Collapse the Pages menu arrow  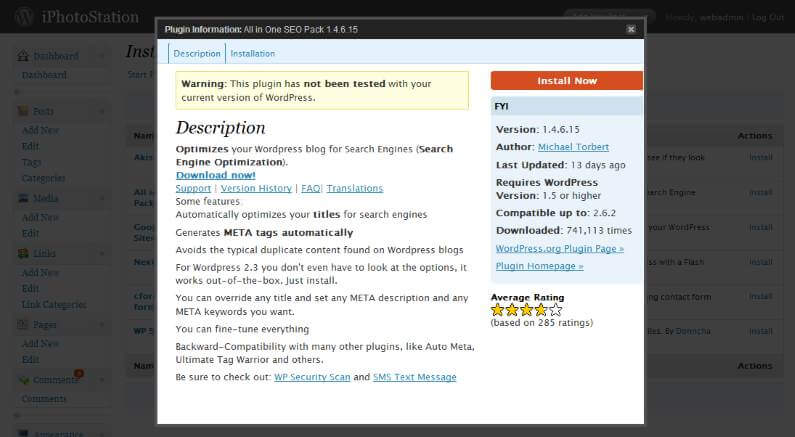(101, 325)
